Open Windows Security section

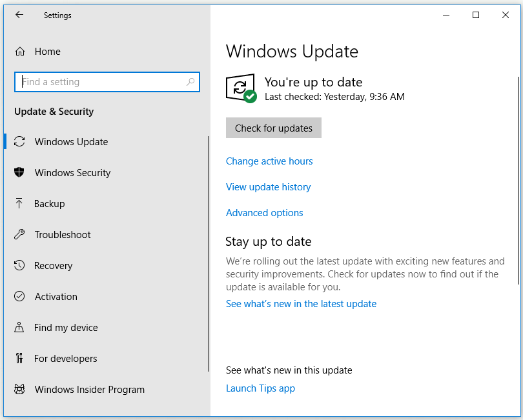click(x=72, y=173)
